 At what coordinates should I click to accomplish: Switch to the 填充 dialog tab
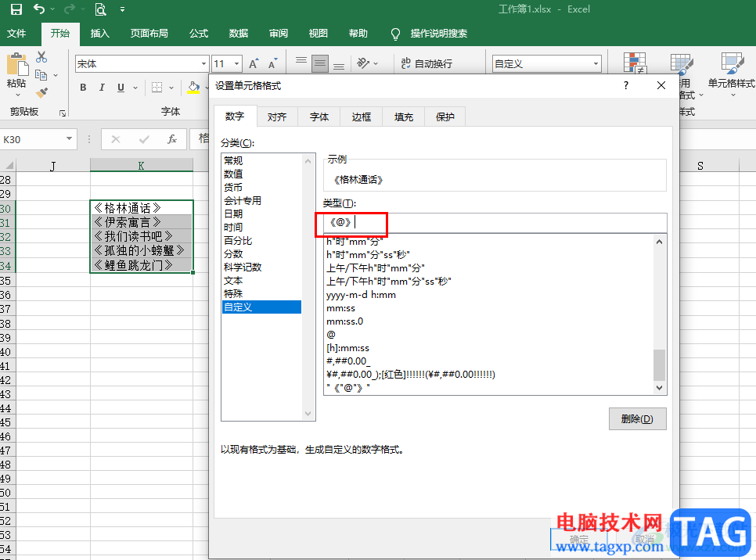tap(404, 117)
